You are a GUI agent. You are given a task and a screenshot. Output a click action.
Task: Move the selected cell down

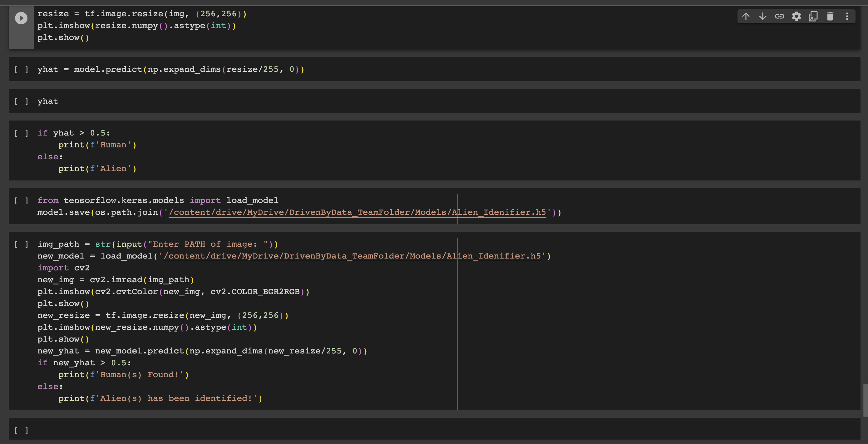[762, 16]
